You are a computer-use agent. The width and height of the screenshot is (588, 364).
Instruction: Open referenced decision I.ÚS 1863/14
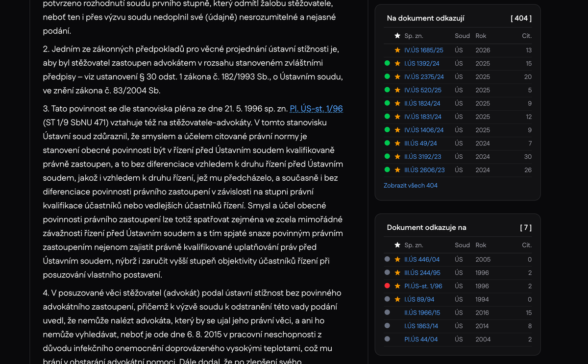click(421, 326)
